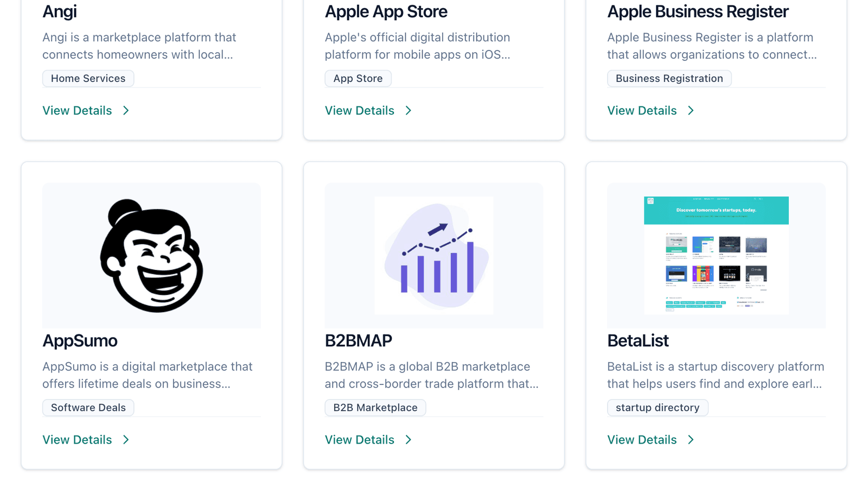The height and width of the screenshot is (487, 868).
Task: Click the chevron arrow on Angi card
Action: 126,111
